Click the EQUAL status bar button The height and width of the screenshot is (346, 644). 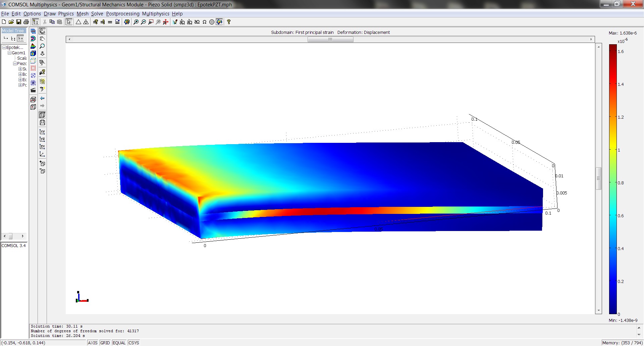pos(119,343)
